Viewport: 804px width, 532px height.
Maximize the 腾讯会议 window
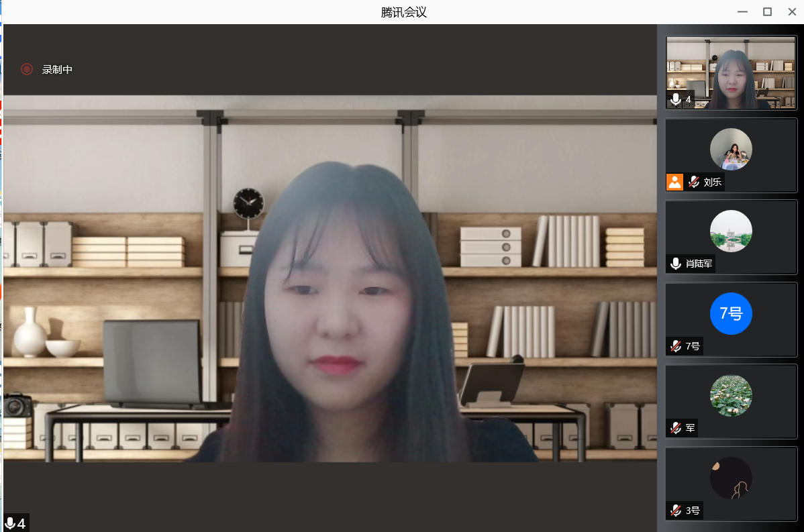pos(767,11)
